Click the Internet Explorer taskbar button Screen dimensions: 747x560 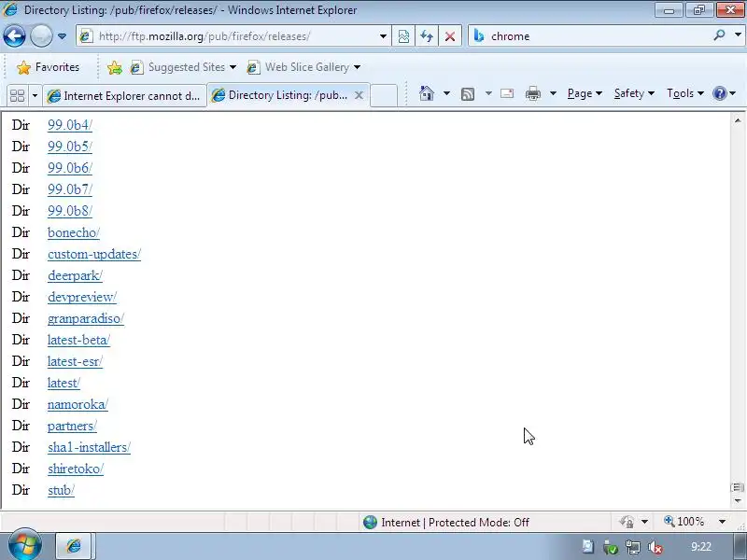coord(76,546)
